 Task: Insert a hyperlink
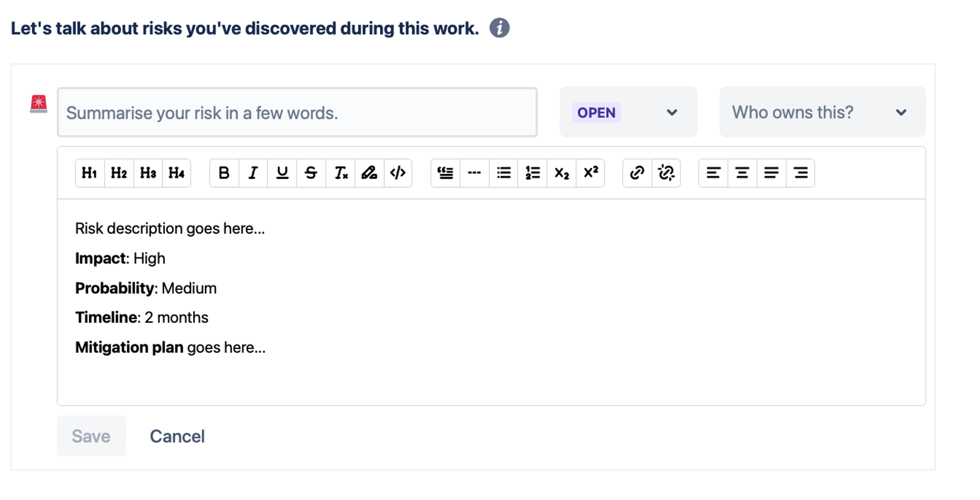[x=637, y=173]
